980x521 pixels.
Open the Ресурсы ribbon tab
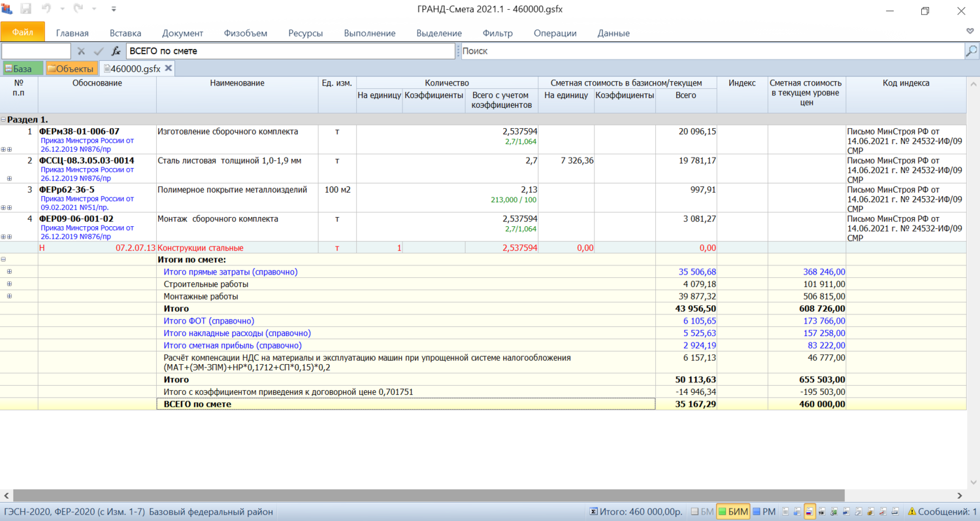(x=305, y=33)
